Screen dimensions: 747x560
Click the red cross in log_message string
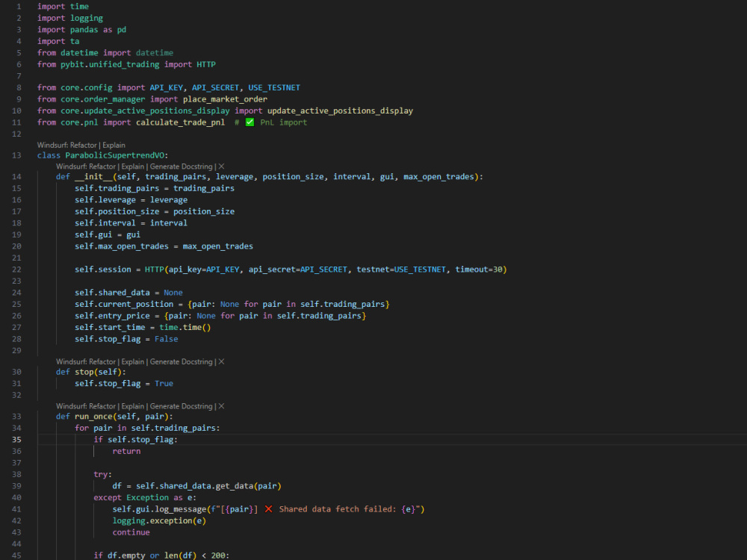269,509
